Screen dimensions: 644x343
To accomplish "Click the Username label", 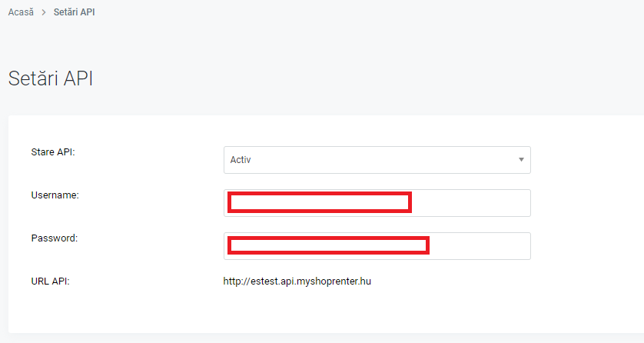I will coord(55,195).
